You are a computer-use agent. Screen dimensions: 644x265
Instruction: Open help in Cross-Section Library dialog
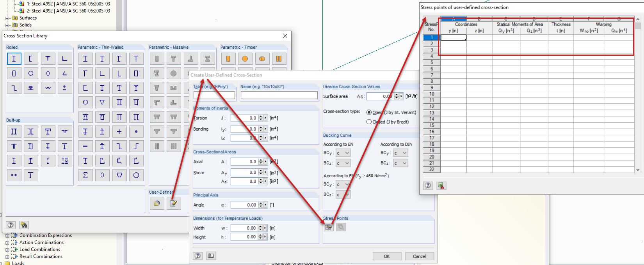point(11,225)
